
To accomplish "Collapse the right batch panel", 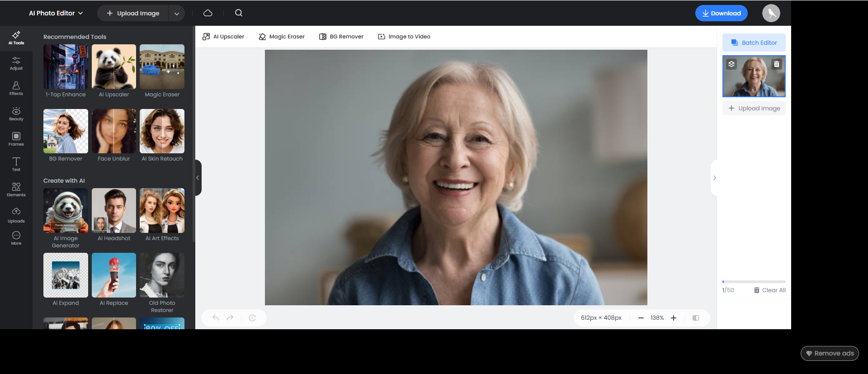I will (714, 178).
